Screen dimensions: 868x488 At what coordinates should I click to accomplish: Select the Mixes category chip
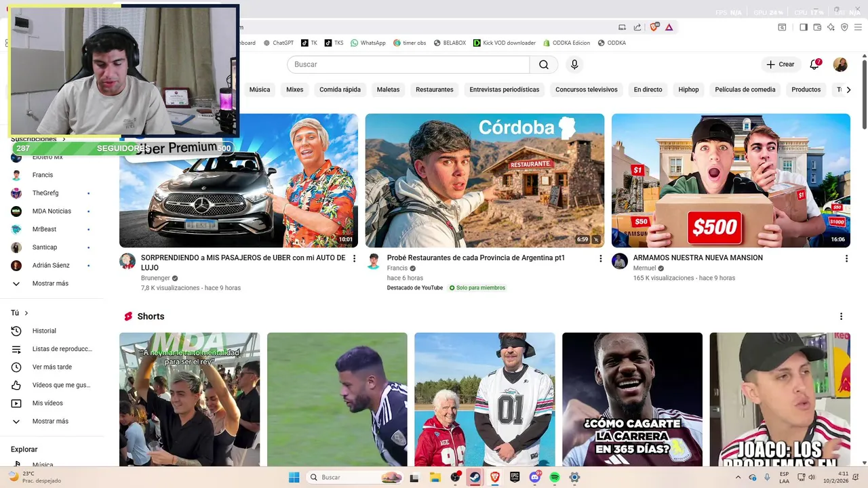click(x=295, y=89)
